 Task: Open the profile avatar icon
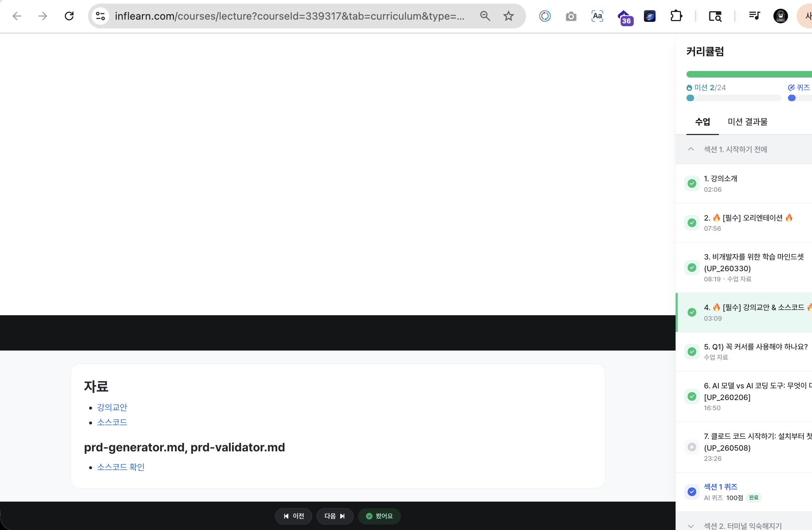[x=781, y=16]
